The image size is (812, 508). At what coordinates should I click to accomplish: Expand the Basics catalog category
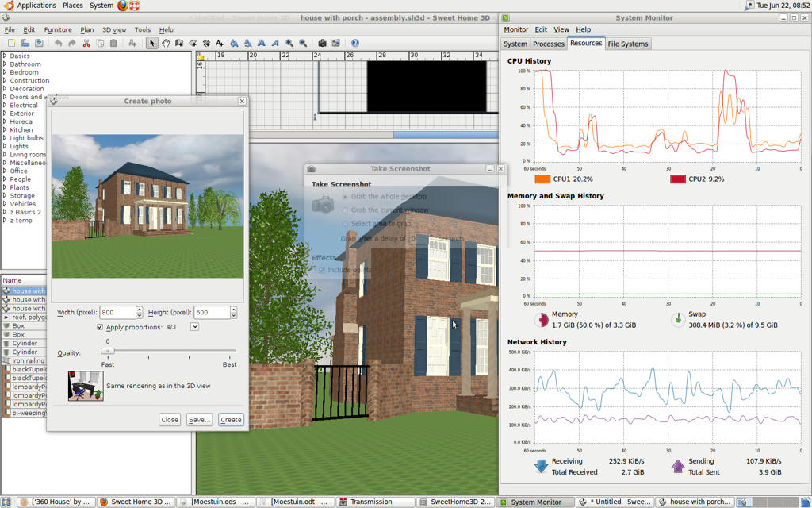(x=5, y=56)
